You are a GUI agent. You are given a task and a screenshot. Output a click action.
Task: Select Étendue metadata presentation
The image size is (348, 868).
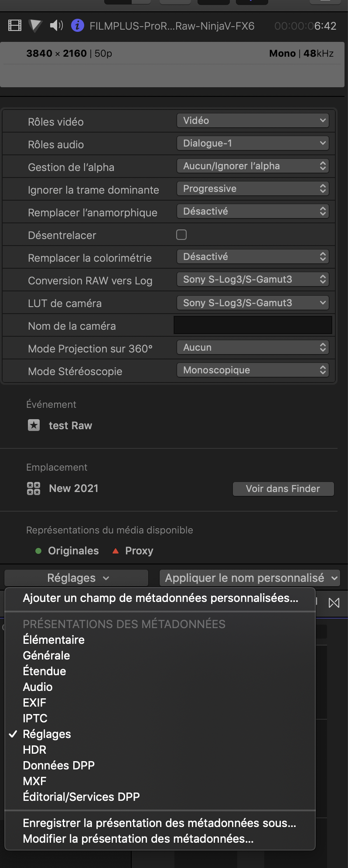(44, 671)
